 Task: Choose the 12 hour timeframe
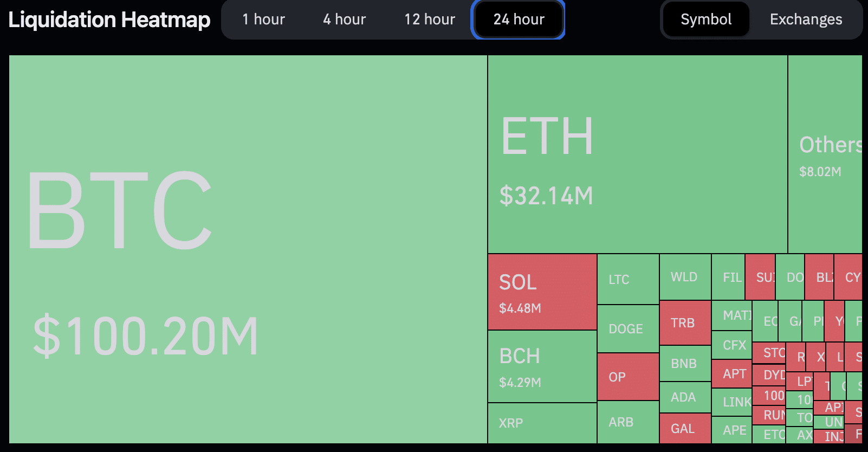pos(429,20)
